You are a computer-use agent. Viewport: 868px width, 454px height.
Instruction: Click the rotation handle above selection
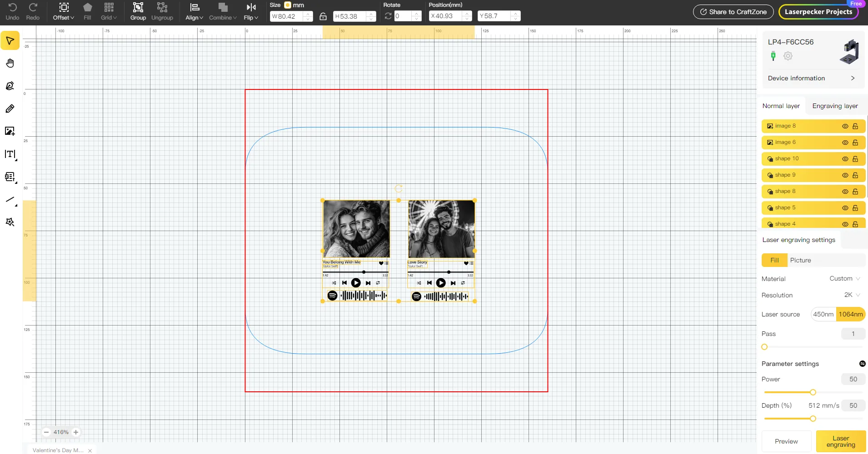pyautogui.click(x=399, y=188)
